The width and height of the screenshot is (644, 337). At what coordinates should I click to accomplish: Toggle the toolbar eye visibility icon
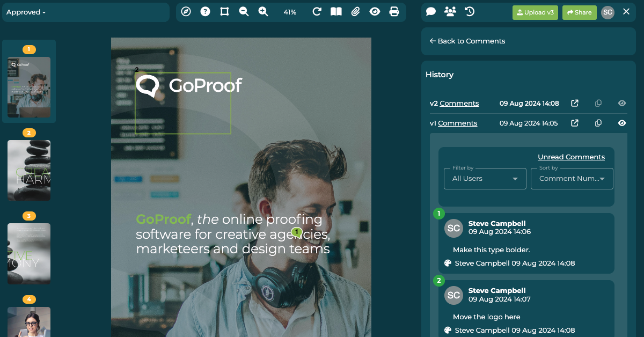375,12
